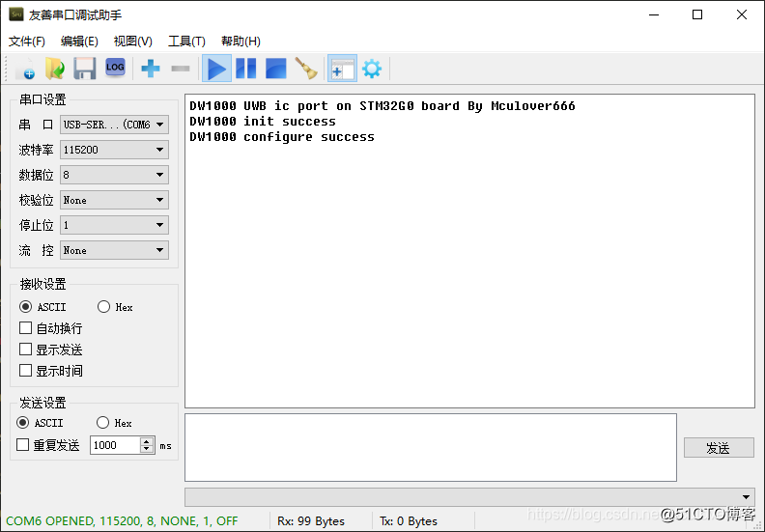Click inside the send text input area

pyautogui.click(x=431, y=447)
